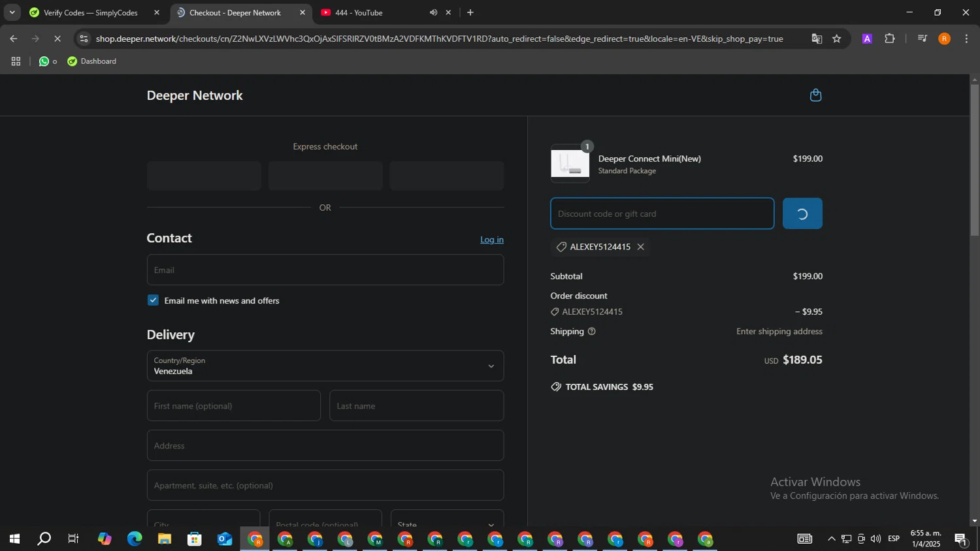Launch Microsoft Edge from the taskbar
This screenshot has height=551, width=980.
click(x=135, y=539)
